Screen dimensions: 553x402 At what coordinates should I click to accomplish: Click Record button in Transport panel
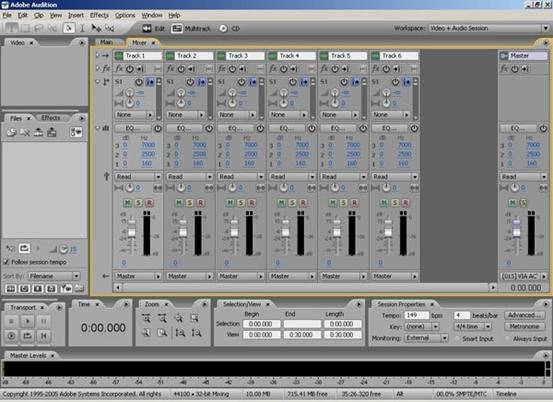pyautogui.click(x=11, y=336)
